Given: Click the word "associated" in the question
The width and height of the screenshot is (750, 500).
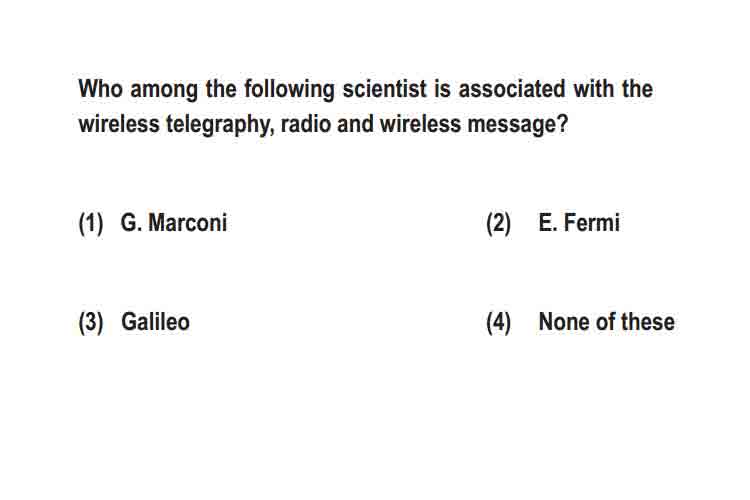Looking at the screenshot, I should tap(512, 89).
